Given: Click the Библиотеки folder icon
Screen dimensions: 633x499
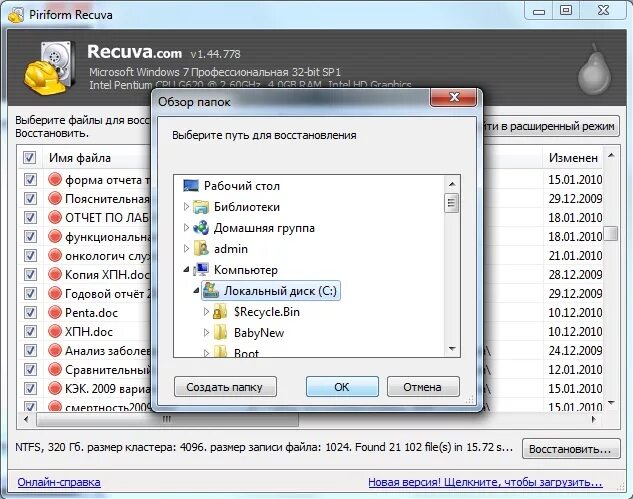Looking at the screenshot, I should tap(201, 207).
